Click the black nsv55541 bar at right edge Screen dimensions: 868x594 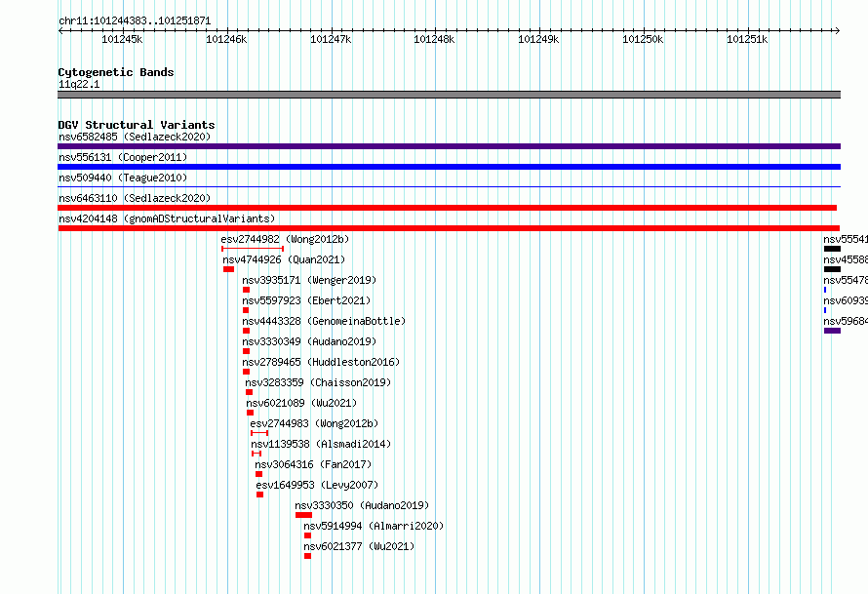point(832,249)
